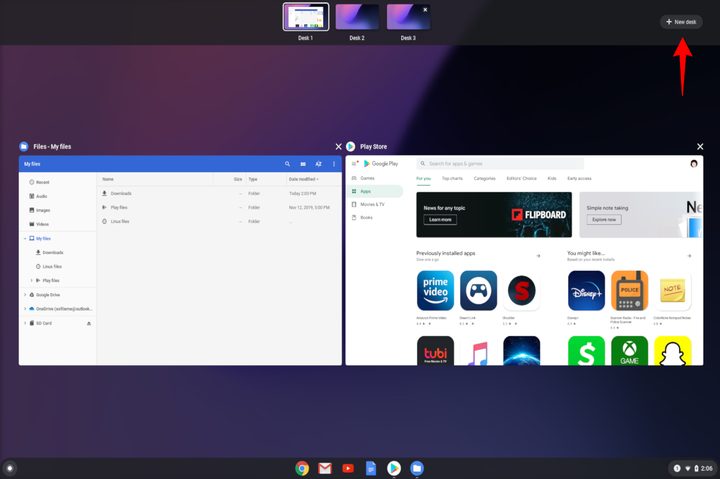The width and height of the screenshot is (720, 479).
Task: Open the Files three-dot more menu
Action: click(x=334, y=164)
